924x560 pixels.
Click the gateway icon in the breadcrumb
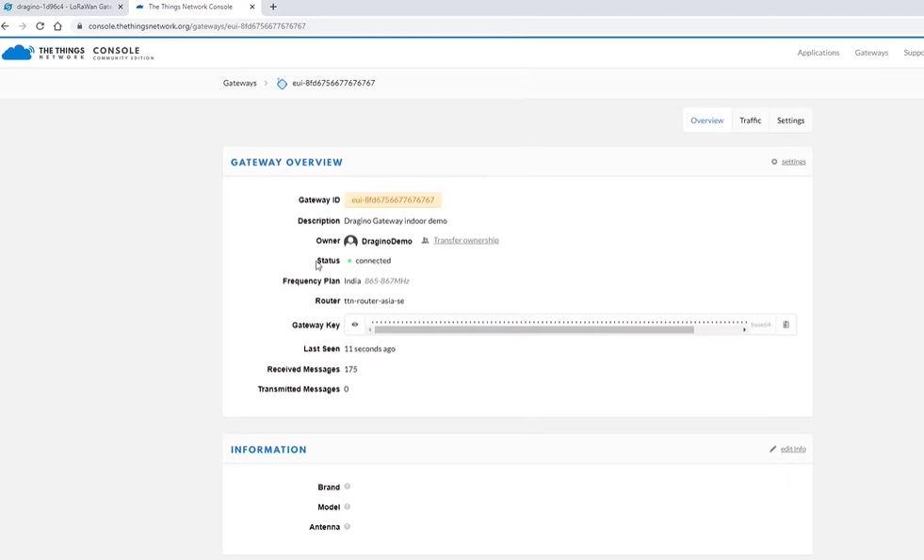pos(283,84)
